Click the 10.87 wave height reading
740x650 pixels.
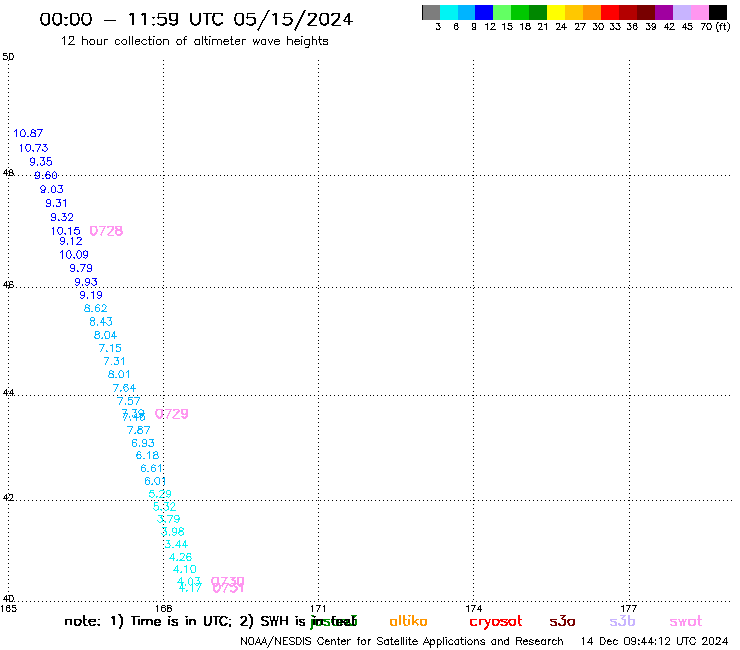(28, 134)
